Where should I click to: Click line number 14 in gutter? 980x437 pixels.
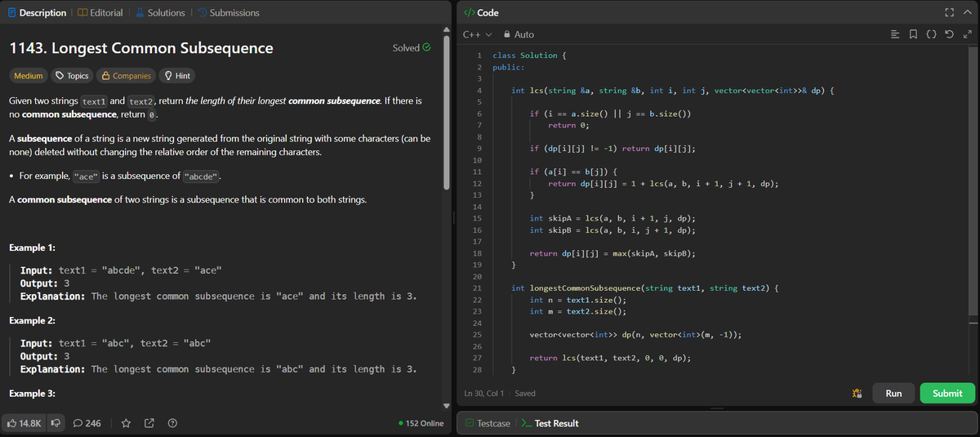(x=475, y=207)
